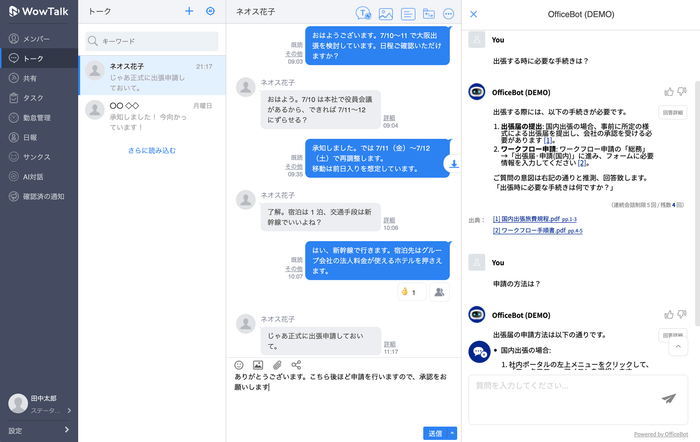Send the question with paper plane icon

(x=669, y=398)
